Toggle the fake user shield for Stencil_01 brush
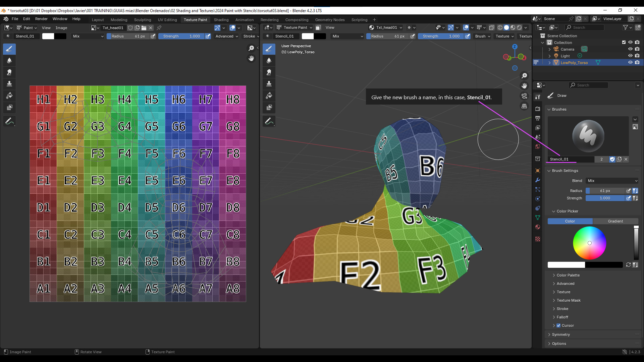 (x=612, y=159)
